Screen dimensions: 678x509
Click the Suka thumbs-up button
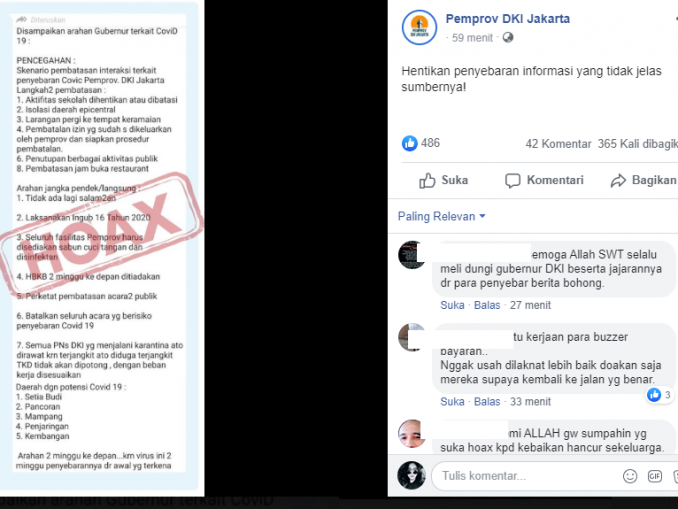444,180
